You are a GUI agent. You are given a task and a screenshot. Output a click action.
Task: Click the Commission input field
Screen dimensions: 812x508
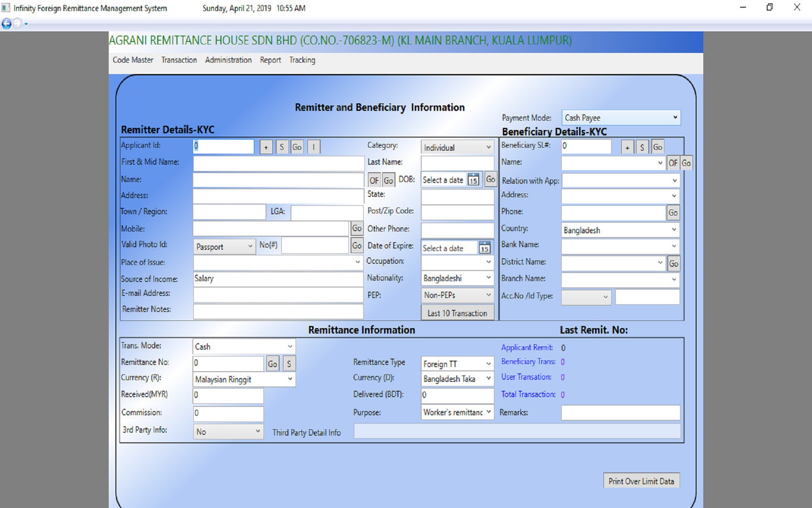pos(228,413)
